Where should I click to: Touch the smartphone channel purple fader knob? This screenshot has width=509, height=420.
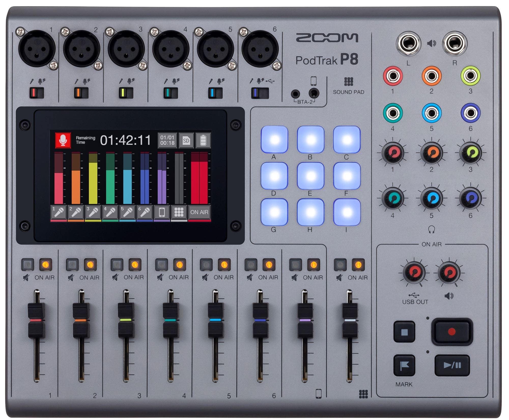point(305,320)
